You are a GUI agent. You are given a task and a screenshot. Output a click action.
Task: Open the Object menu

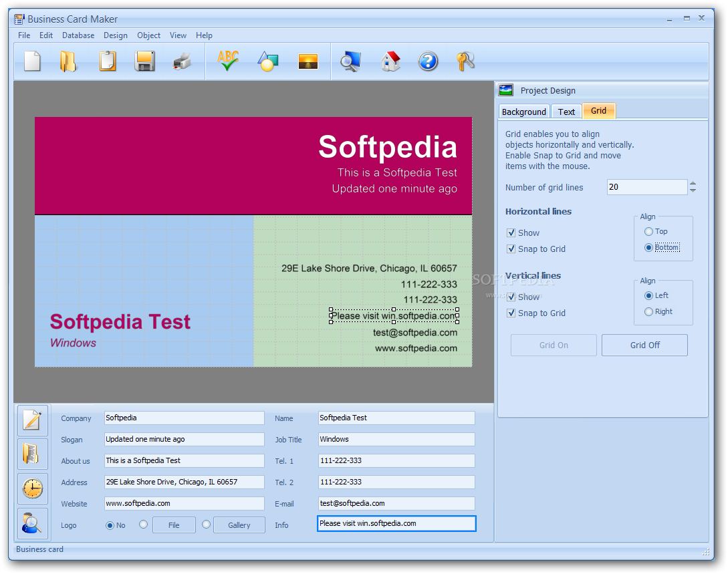point(148,35)
